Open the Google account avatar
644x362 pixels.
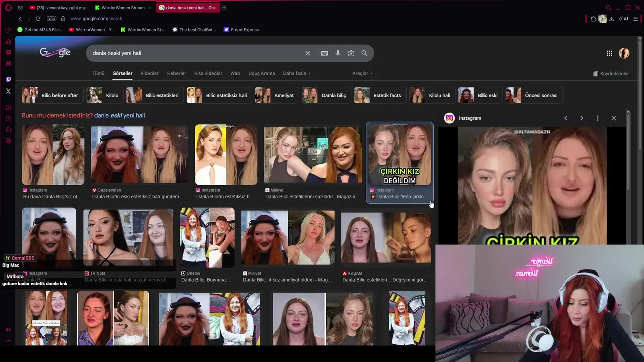coord(624,53)
